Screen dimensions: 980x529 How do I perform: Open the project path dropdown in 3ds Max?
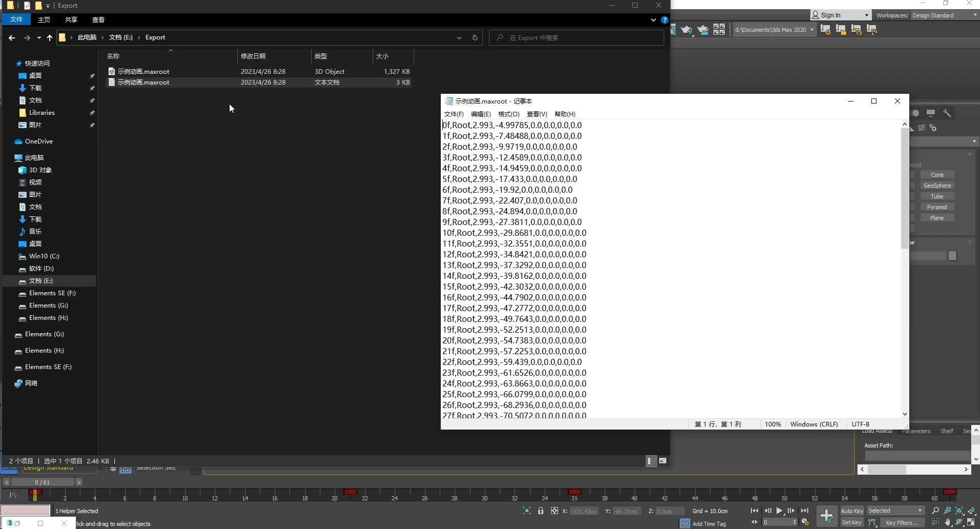pyautogui.click(x=812, y=30)
